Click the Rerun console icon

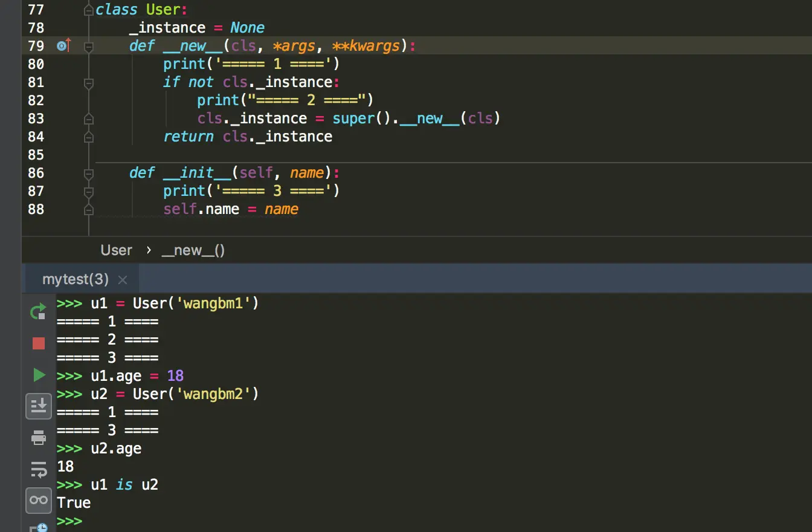[38, 312]
